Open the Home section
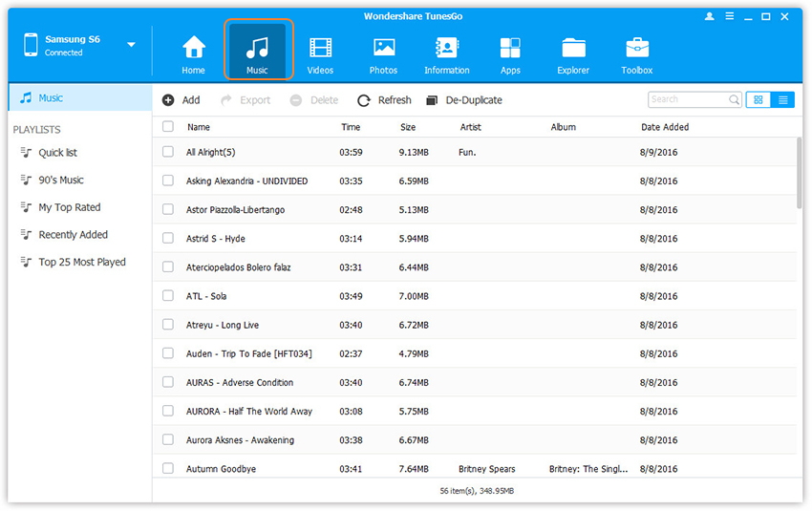Image resolution: width=812 pixels, height=511 pixels. (x=193, y=54)
